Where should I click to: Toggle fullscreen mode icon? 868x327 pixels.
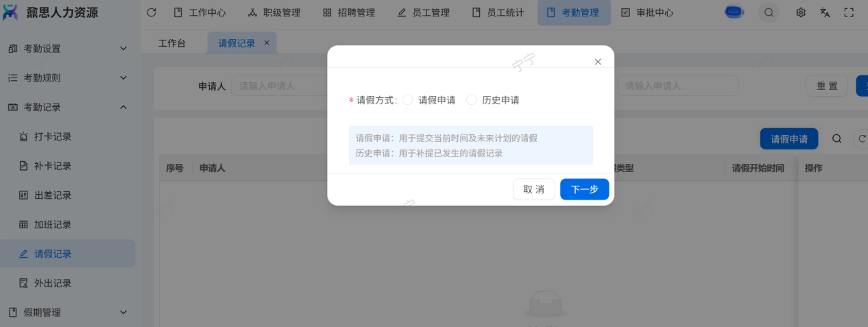coord(849,12)
